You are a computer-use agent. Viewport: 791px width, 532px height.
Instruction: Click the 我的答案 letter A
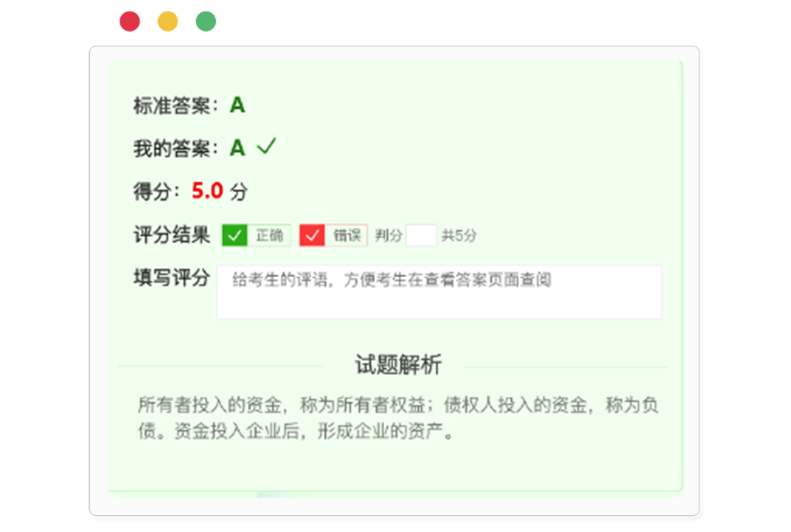point(237,148)
